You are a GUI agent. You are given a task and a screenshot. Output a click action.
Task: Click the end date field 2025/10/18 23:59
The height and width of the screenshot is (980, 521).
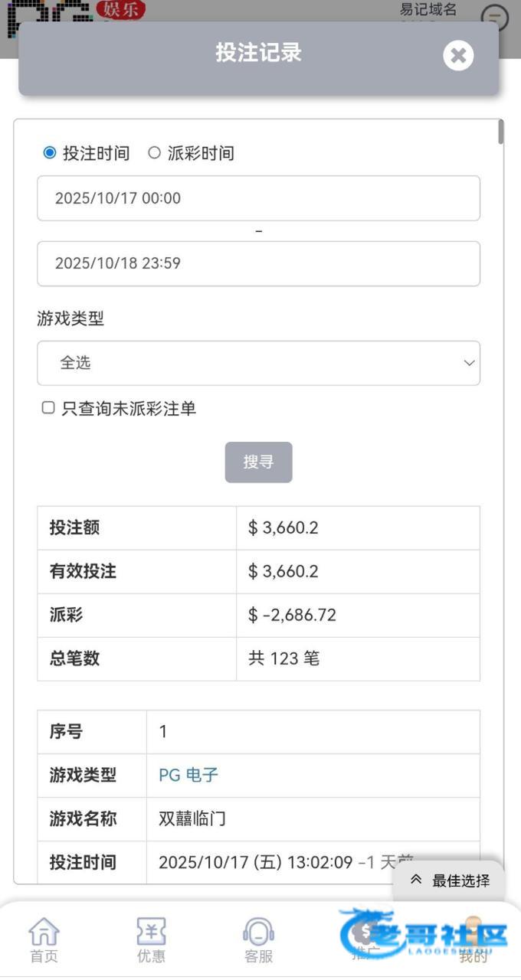pyautogui.click(x=258, y=263)
